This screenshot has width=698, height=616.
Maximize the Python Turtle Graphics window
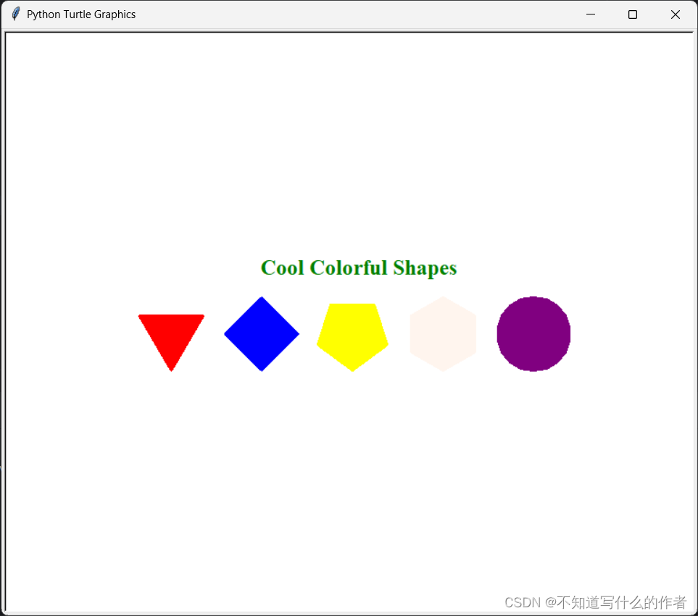[633, 14]
